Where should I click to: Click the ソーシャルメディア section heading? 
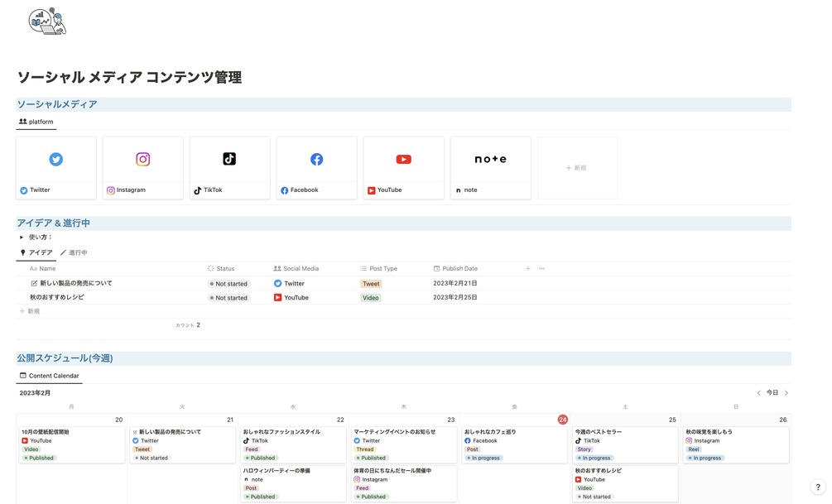[x=57, y=104]
